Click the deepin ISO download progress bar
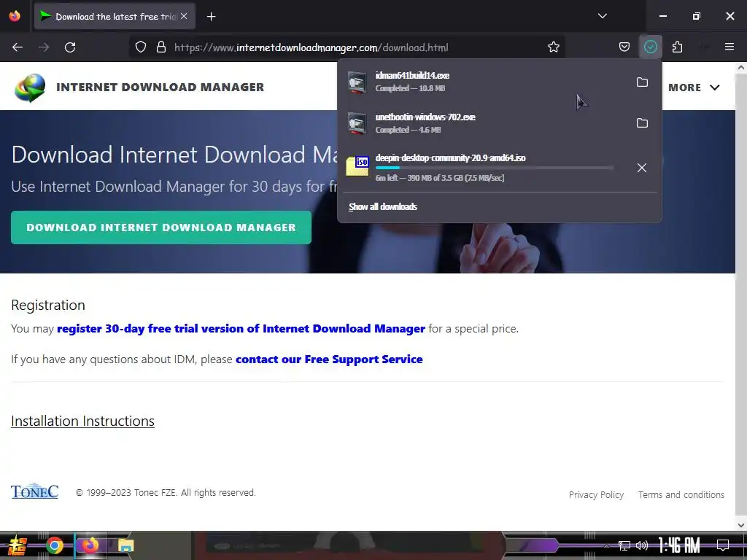747x560 pixels. 495,168
